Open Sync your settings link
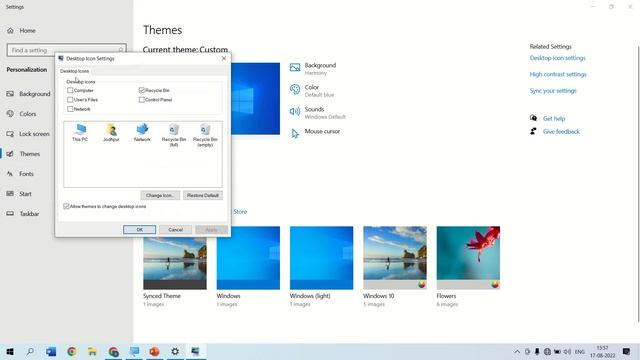The height and width of the screenshot is (360, 640). [x=553, y=91]
